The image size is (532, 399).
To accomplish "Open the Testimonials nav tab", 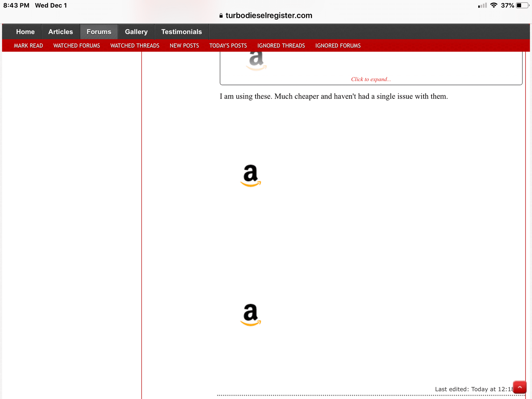I will point(181,32).
